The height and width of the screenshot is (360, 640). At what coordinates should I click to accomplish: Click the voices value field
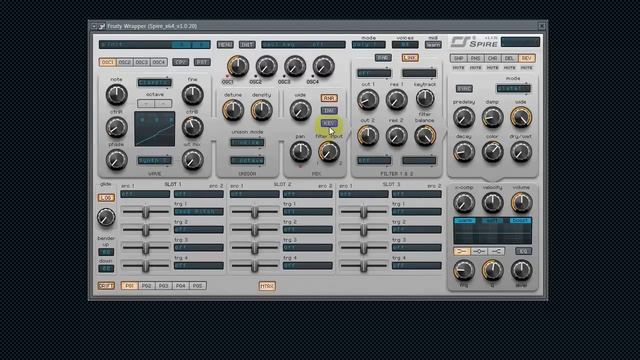[405, 44]
